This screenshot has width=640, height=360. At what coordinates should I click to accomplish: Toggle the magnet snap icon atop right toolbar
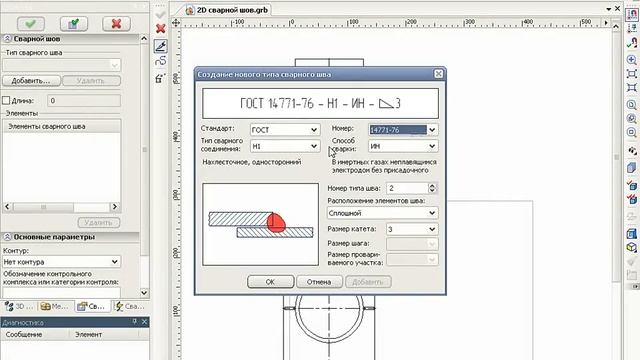[632, 14]
